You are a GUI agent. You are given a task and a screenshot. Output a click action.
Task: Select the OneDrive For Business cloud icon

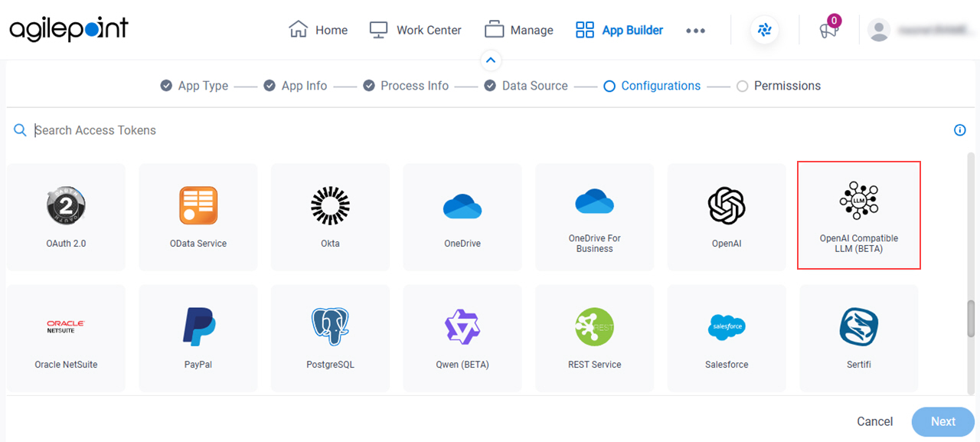point(595,201)
